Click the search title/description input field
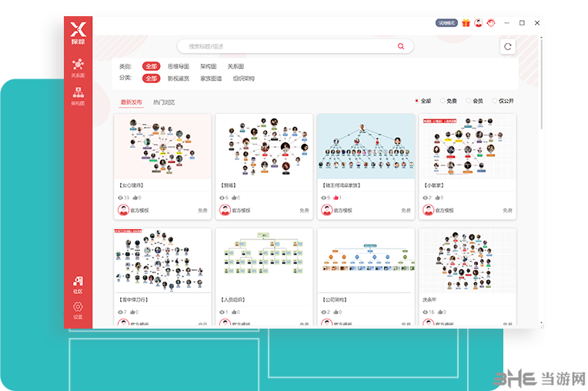Viewport: 588px width, 391px height. [289, 46]
